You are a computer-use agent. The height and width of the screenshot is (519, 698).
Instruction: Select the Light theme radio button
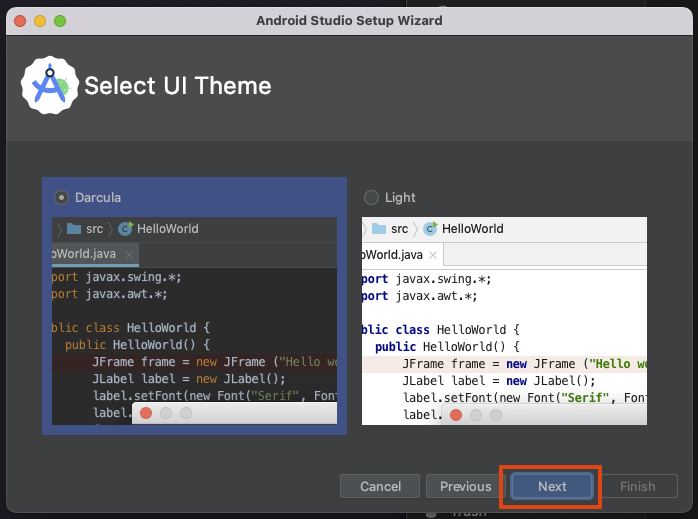(x=371, y=197)
